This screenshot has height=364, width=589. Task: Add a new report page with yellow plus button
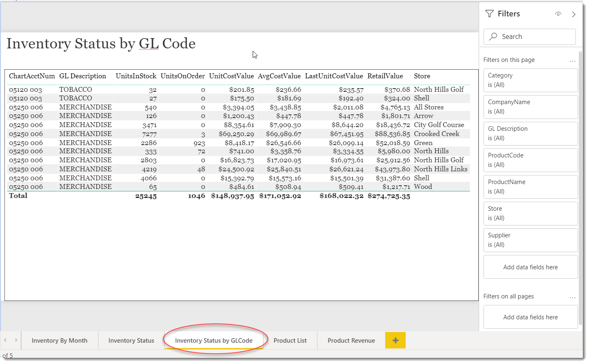click(x=395, y=340)
